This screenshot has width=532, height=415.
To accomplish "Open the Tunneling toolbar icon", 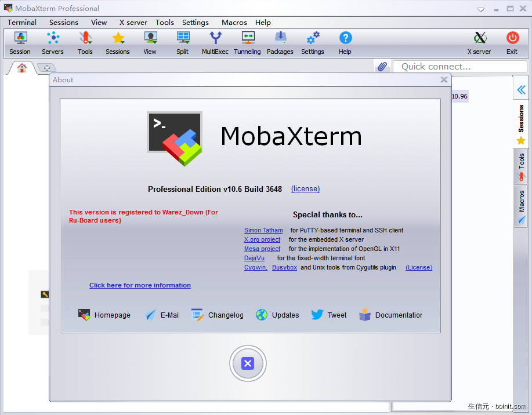I will (x=247, y=43).
